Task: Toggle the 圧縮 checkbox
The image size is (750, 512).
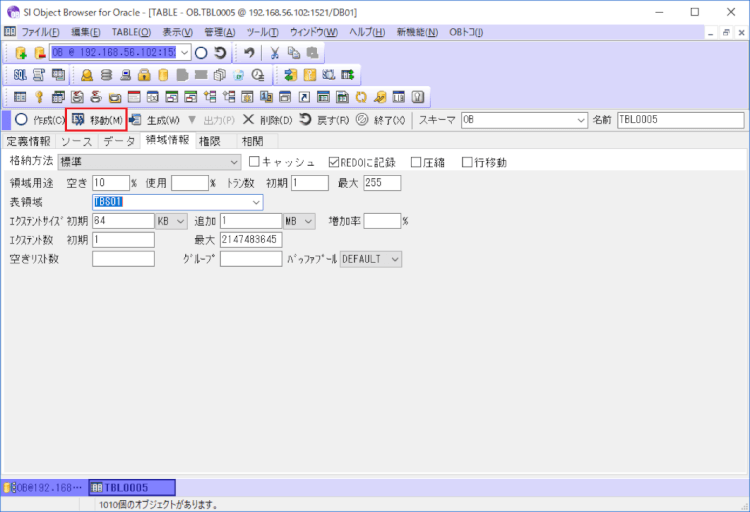Action: pos(416,162)
